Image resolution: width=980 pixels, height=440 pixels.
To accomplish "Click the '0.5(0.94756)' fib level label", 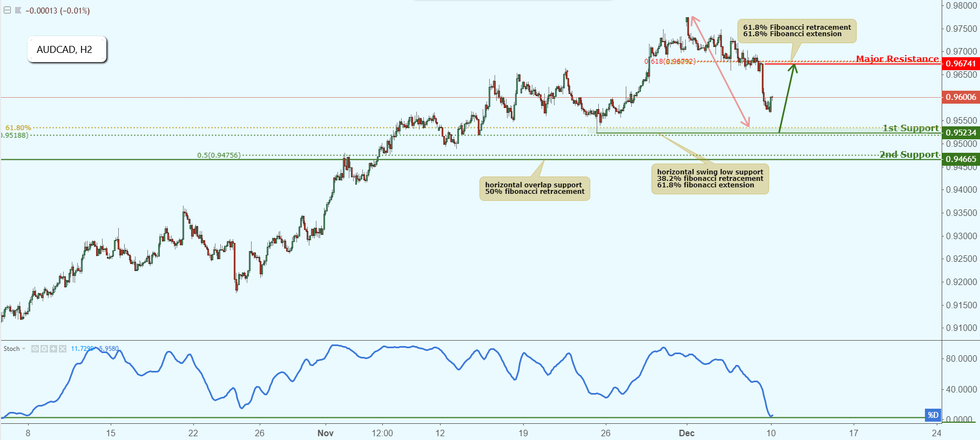I will pyautogui.click(x=219, y=155).
